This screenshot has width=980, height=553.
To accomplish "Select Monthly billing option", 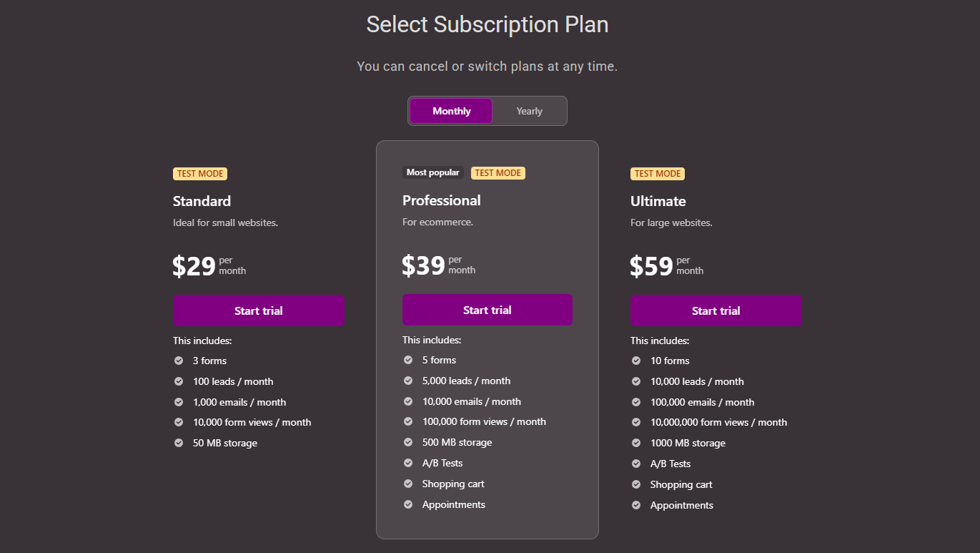I will tap(451, 111).
